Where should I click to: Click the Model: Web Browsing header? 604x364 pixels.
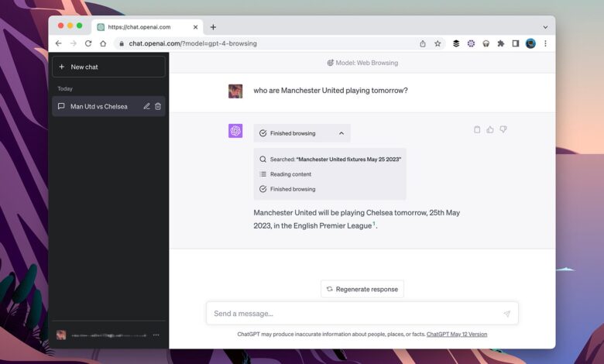pos(362,63)
